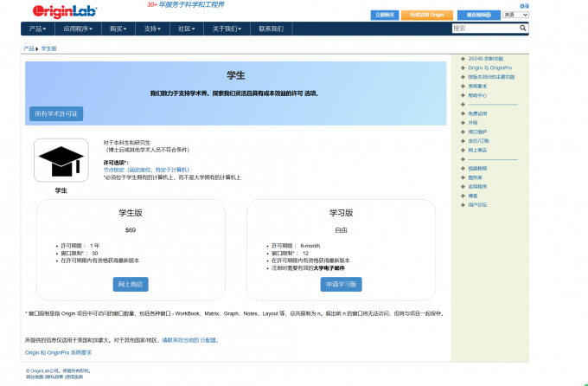Open the 节点锁定 license option link
The height and width of the screenshot is (386, 588).
147,170
